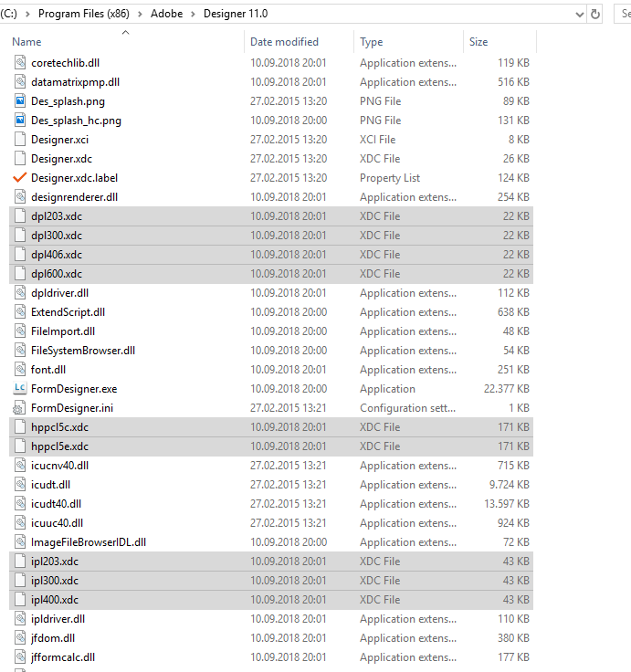
Task: Click the dpl600.xdc file icon
Action: (x=20, y=274)
